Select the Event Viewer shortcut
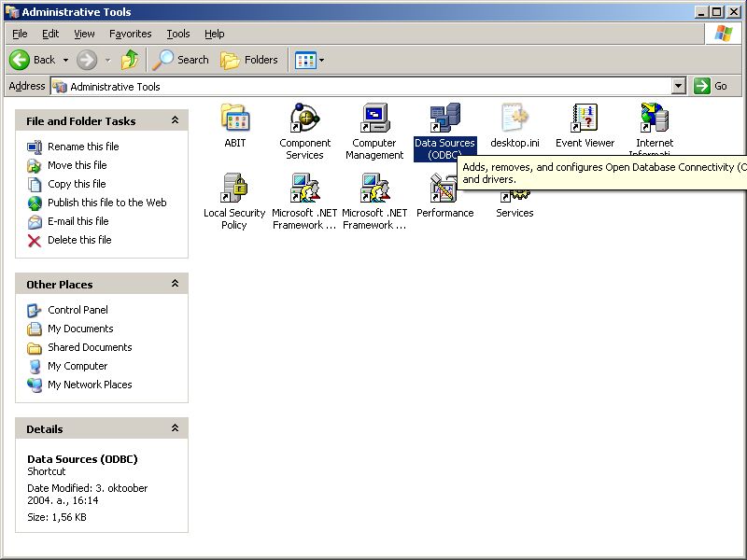The height and width of the screenshot is (560, 747). [x=585, y=118]
